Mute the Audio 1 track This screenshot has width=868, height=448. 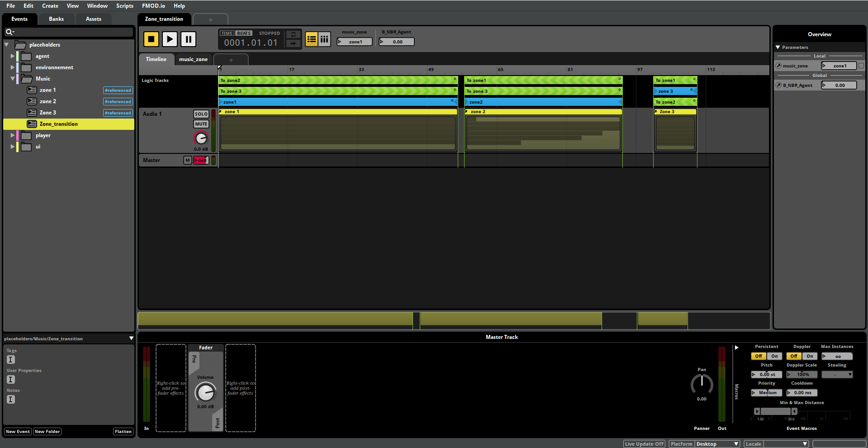pyautogui.click(x=201, y=124)
